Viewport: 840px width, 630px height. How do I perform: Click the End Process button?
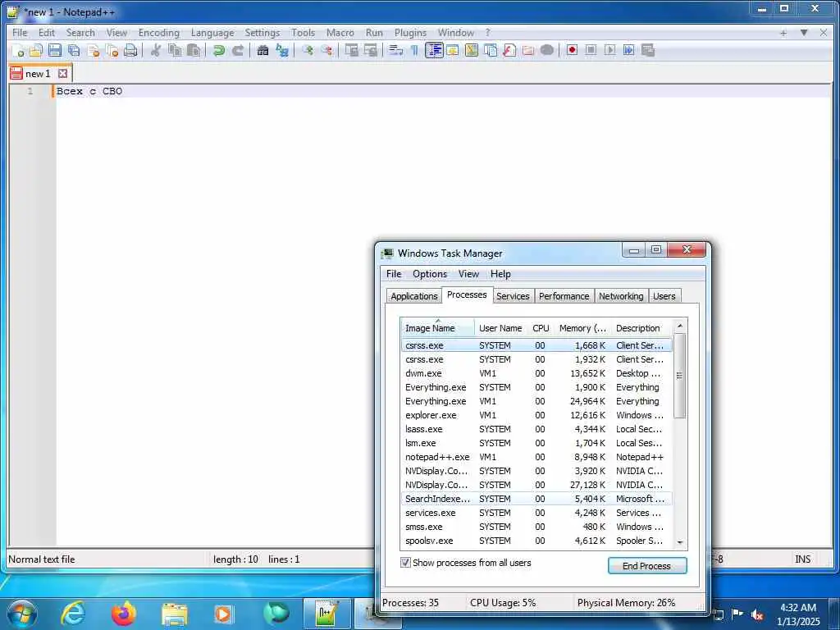point(647,566)
